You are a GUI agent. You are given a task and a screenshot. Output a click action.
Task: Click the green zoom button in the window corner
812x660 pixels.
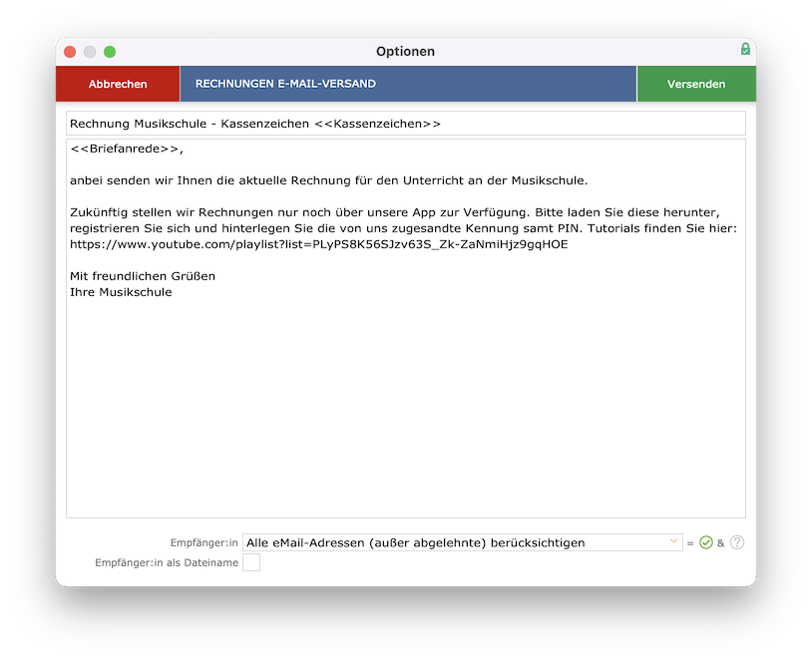110,51
